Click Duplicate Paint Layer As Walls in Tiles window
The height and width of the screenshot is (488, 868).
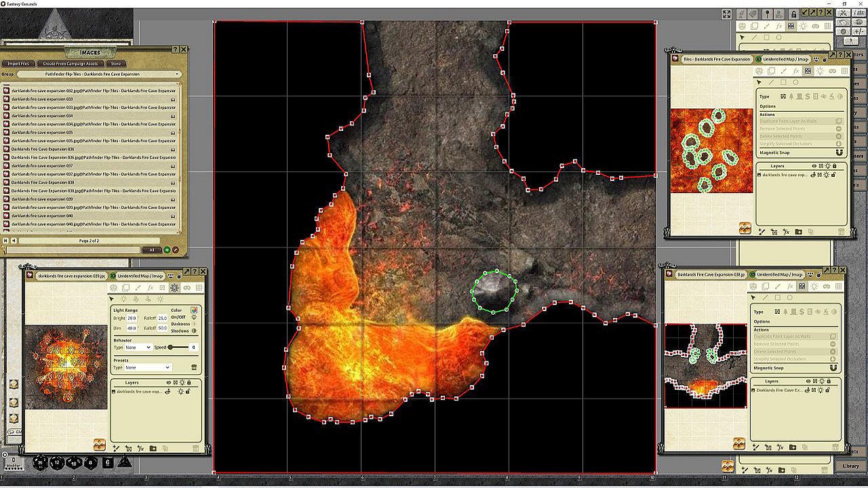800,121
